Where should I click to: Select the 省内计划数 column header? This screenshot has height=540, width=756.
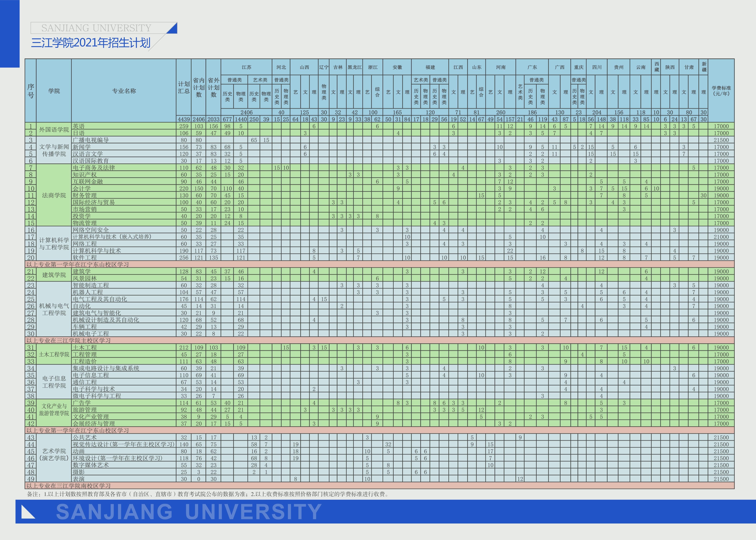click(x=199, y=87)
